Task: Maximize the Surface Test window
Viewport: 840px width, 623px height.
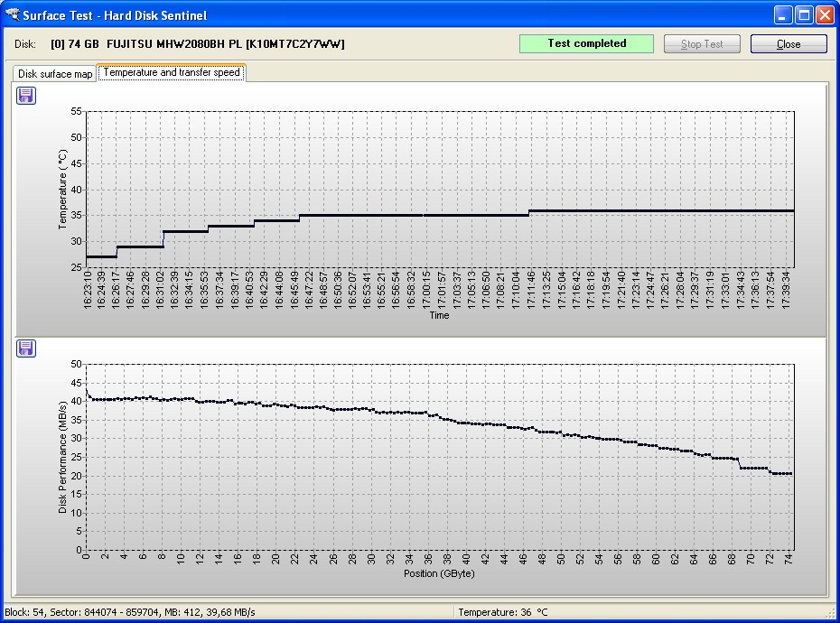Action: tap(804, 15)
